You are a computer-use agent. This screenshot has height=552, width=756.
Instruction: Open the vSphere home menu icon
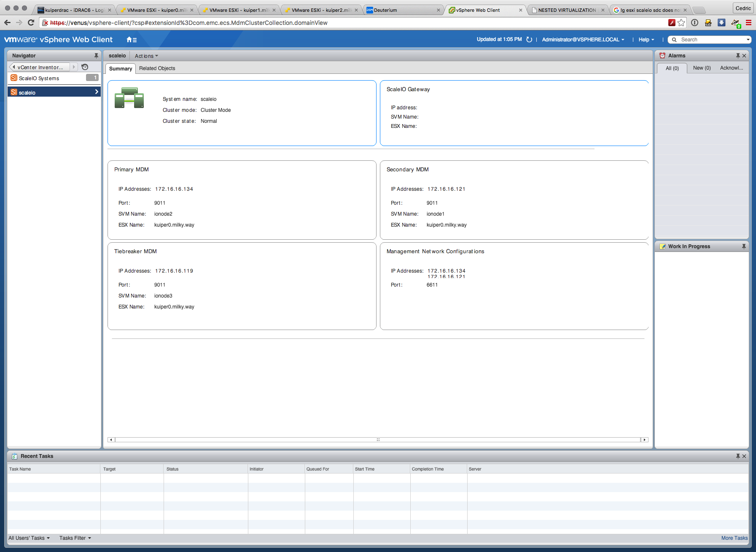click(x=132, y=40)
